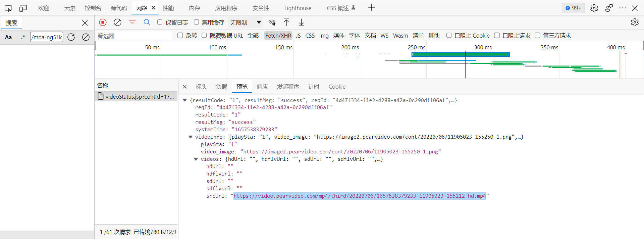This screenshot has height=239, width=644.
Task: Select the videoStatus.jsp request row
Action: point(136,96)
